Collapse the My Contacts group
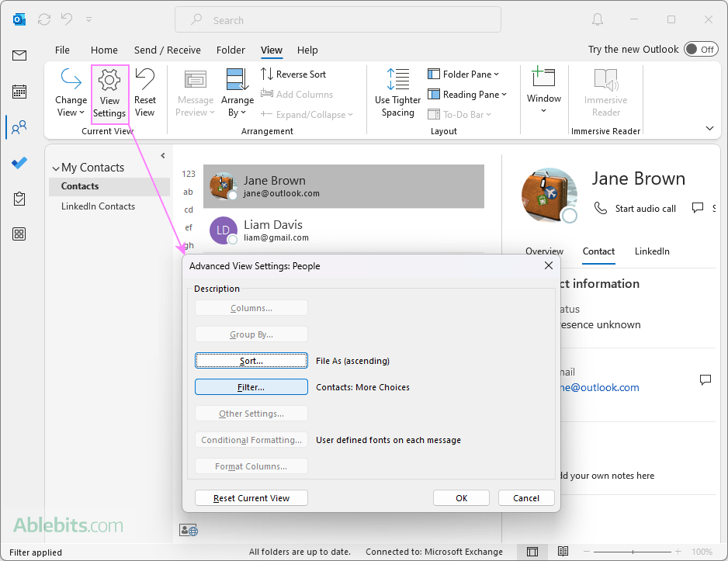Viewport: 728px width, 561px height. pyautogui.click(x=56, y=168)
